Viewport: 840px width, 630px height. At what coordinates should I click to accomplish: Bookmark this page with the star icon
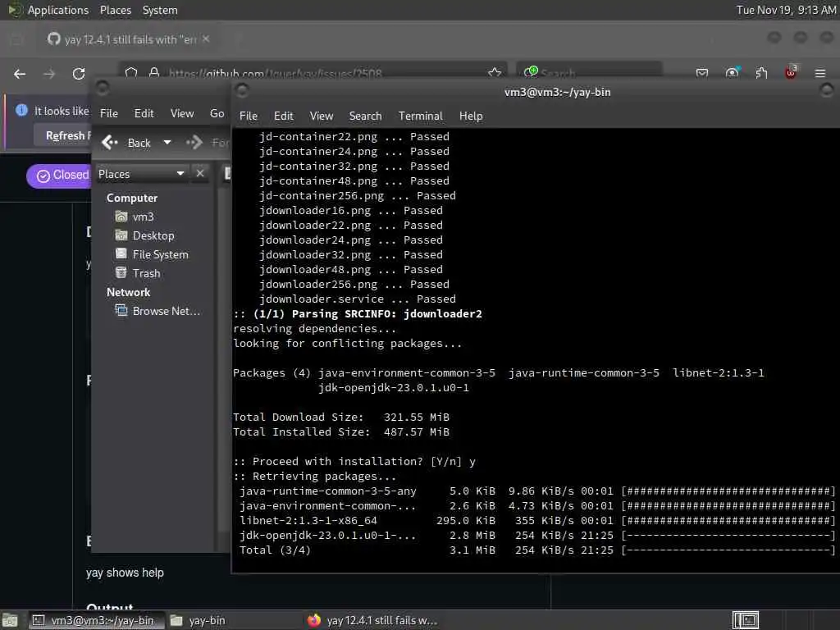495,73
